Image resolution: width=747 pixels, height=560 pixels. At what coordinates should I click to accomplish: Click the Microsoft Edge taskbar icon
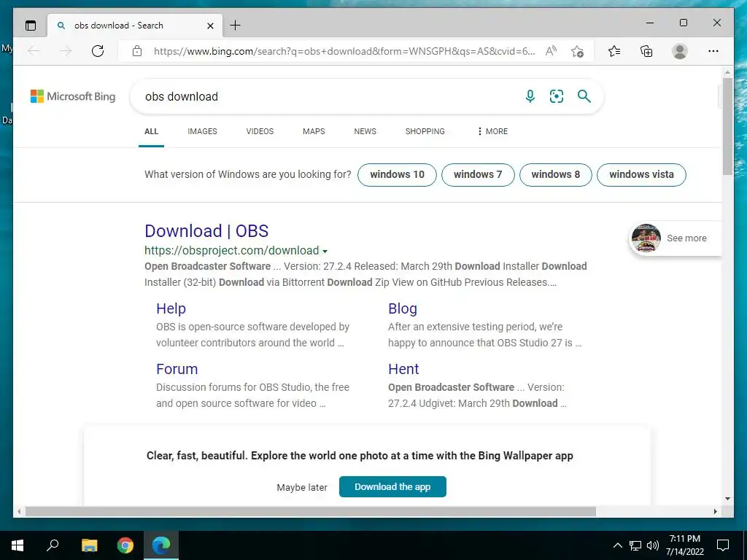161,545
